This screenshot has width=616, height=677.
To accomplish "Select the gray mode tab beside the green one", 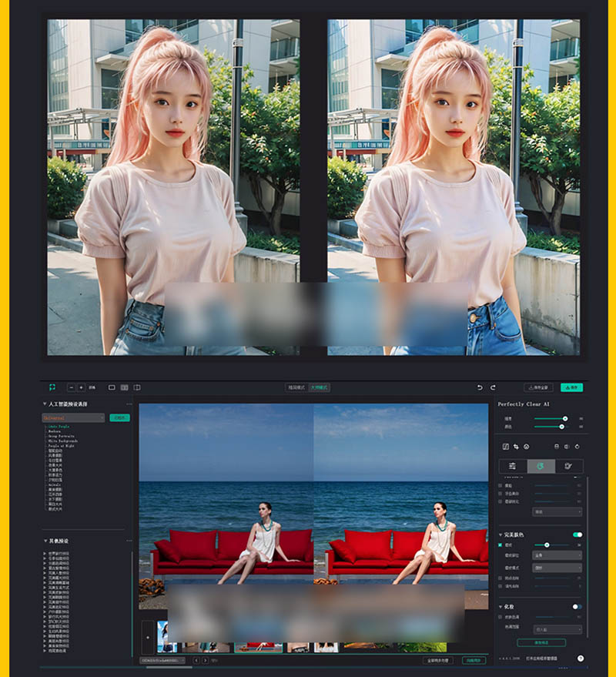I will pyautogui.click(x=296, y=387).
